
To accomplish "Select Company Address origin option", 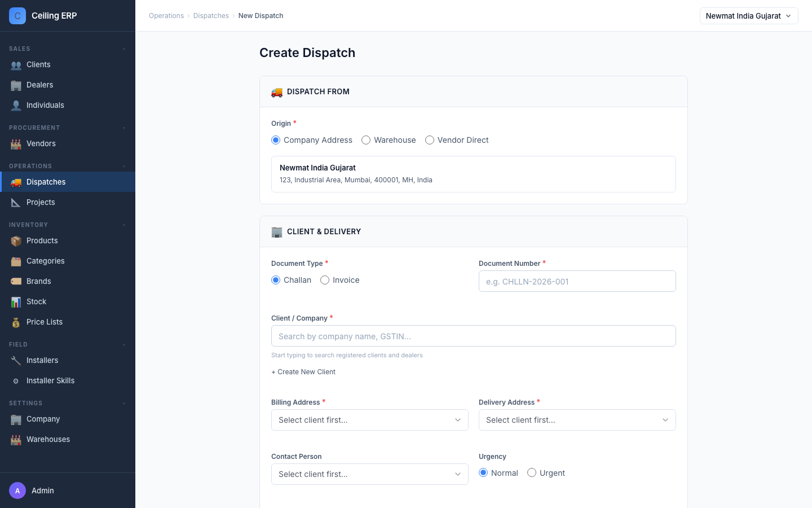I will click(312, 140).
